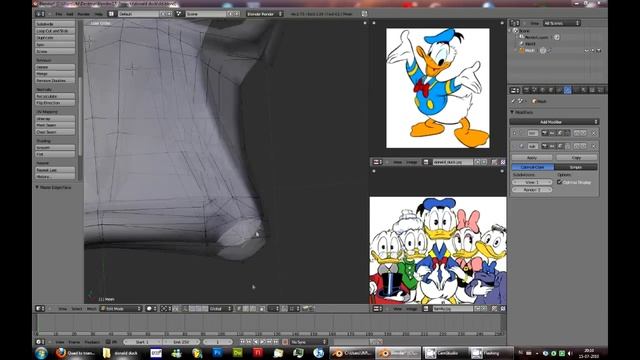The width and height of the screenshot is (640, 360).
Task: Open the 3D viewport editor type selector
Action: [40, 309]
